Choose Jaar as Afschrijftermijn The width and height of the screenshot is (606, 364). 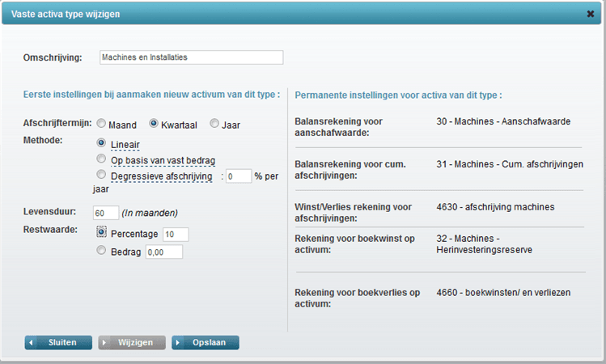(214, 123)
